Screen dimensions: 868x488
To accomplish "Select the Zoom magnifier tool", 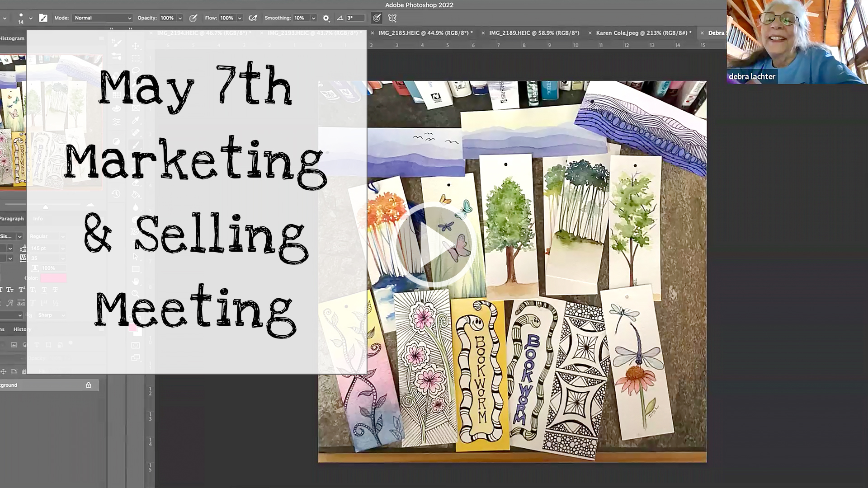I will pyautogui.click(x=135, y=294).
